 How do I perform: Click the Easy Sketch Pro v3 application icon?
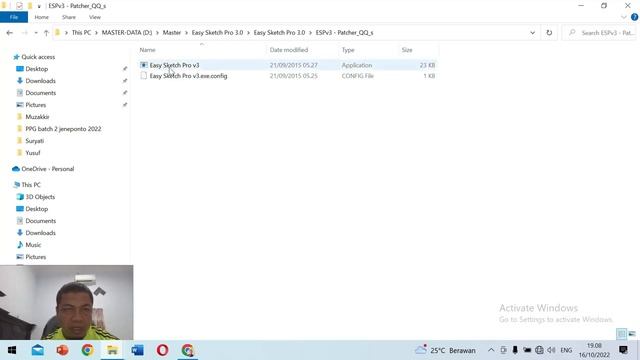point(143,65)
